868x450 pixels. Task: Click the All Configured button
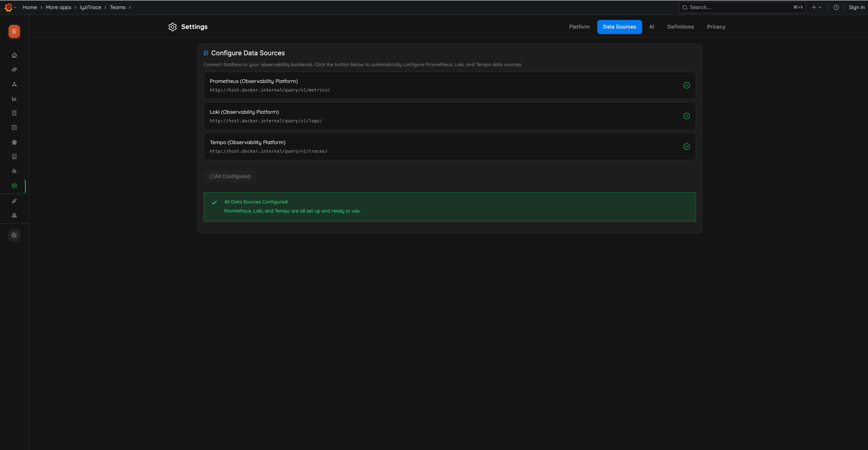[229, 176]
